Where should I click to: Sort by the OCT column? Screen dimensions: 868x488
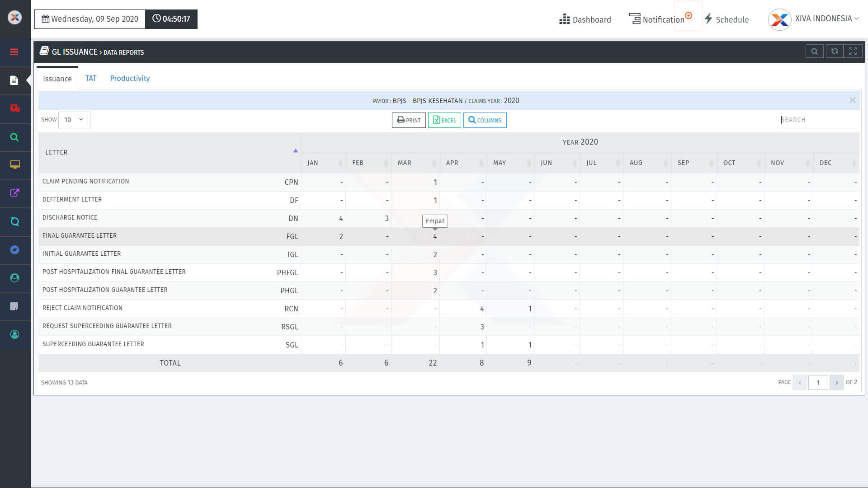741,163
